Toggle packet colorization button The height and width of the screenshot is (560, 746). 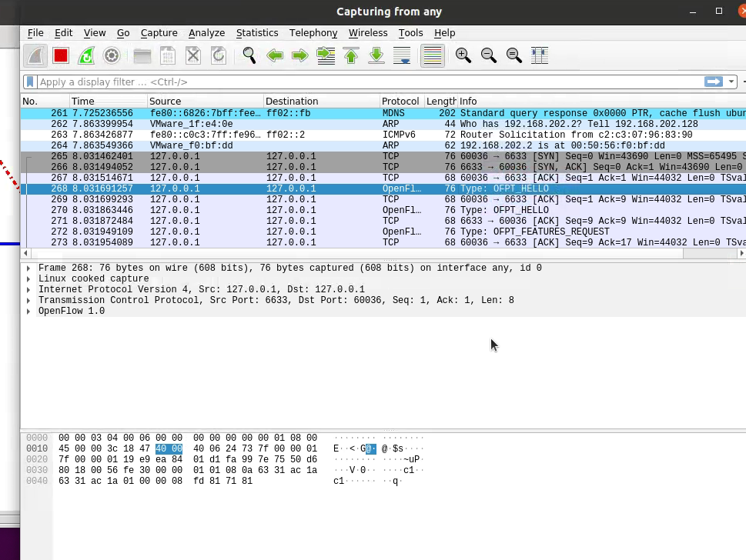pyautogui.click(x=433, y=55)
